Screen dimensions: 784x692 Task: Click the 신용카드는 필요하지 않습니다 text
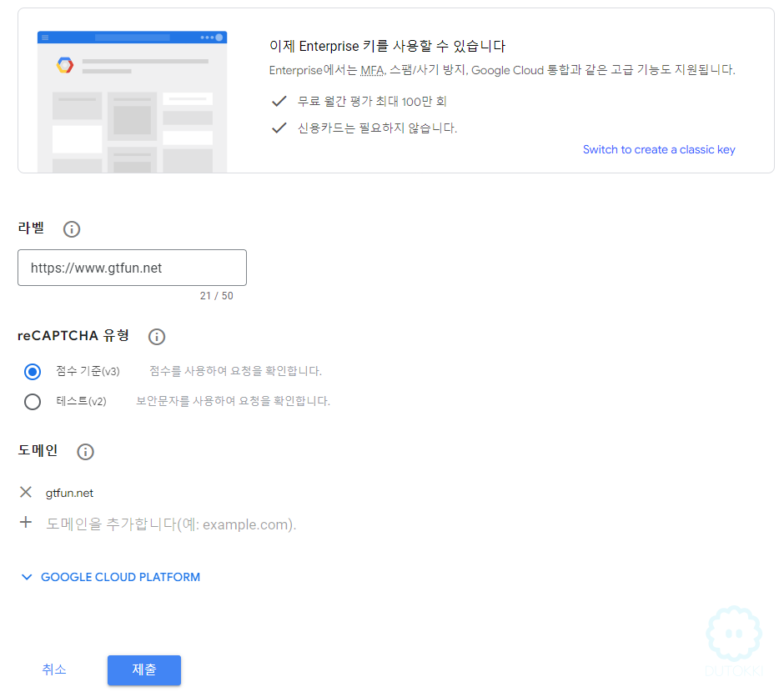(x=378, y=128)
